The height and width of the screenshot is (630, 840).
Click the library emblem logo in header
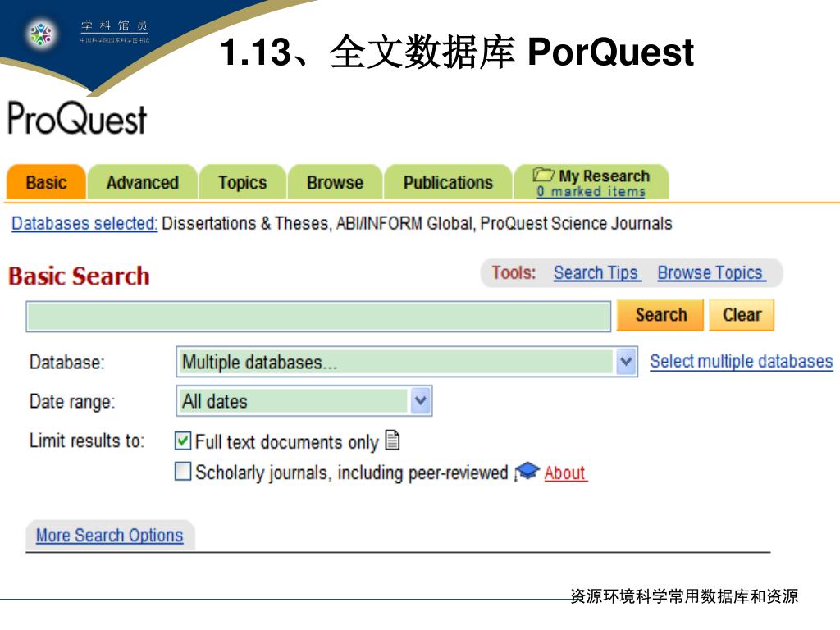(x=41, y=34)
